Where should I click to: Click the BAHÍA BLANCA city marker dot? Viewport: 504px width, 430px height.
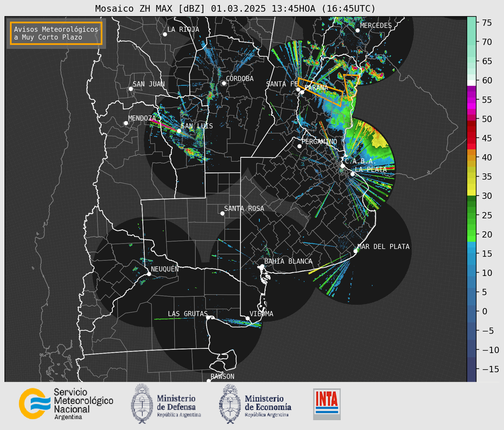(262, 266)
